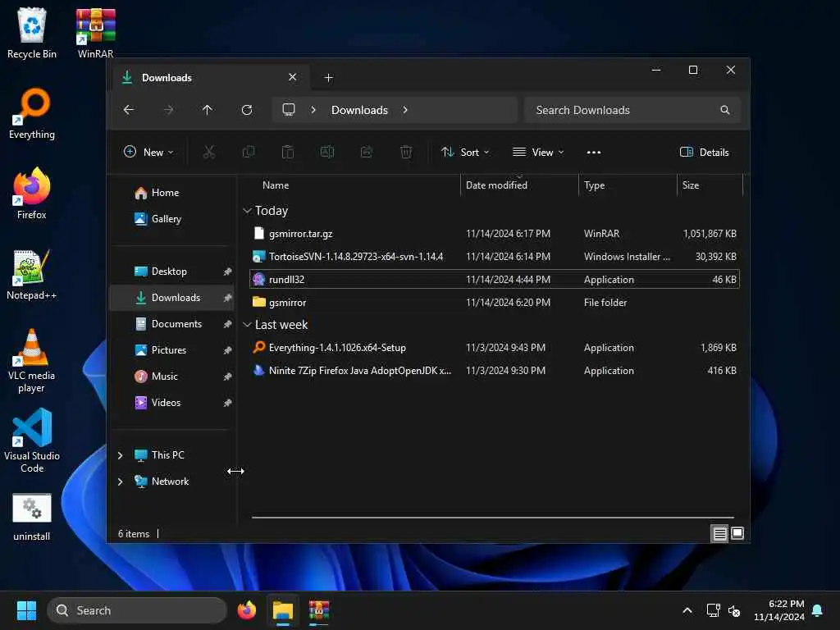The image size is (840, 630).
Task: Open the Sort dropdown
Action: [x=465, y=152]
